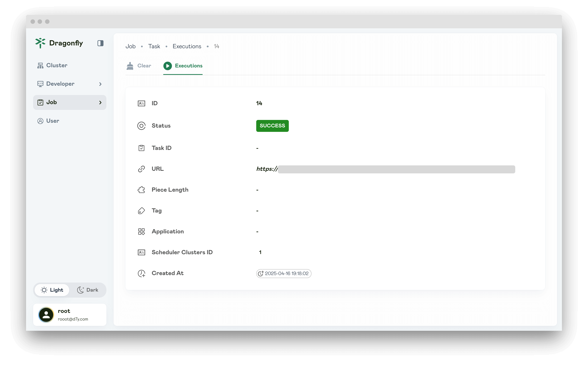
Task: Click the Cluster network icon
Action: click(x=40, y=66)
